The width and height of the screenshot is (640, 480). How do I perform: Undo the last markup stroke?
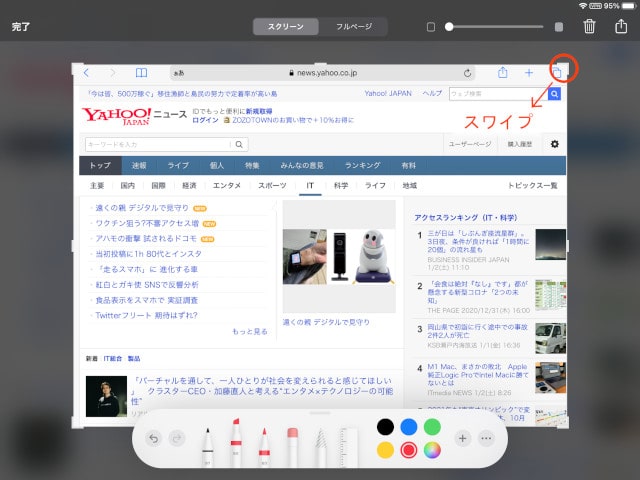(153, 438)
